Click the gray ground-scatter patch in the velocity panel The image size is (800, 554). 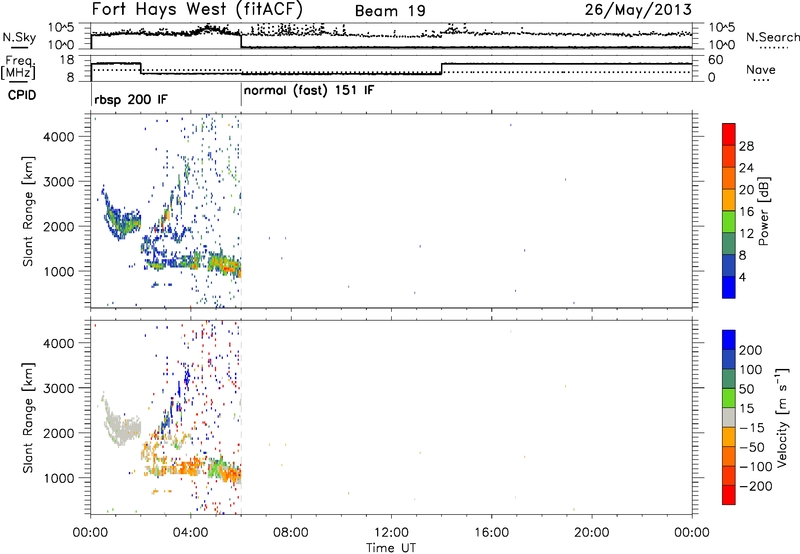(120, 423)
